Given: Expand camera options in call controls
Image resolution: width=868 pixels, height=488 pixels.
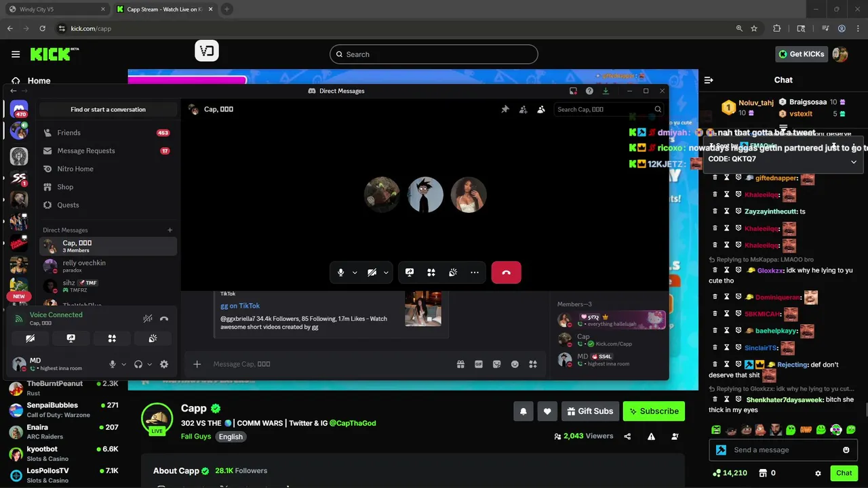Looking at the screenshot, I should (386, 272).
